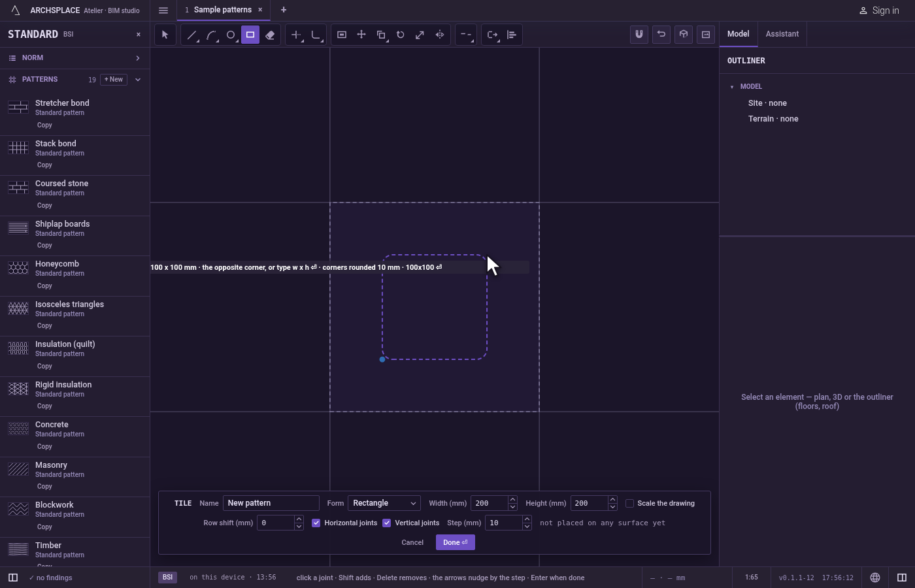Select the arrow selection tool
Viewport: 915px width, 588px height.
click(x=165, y=35)
